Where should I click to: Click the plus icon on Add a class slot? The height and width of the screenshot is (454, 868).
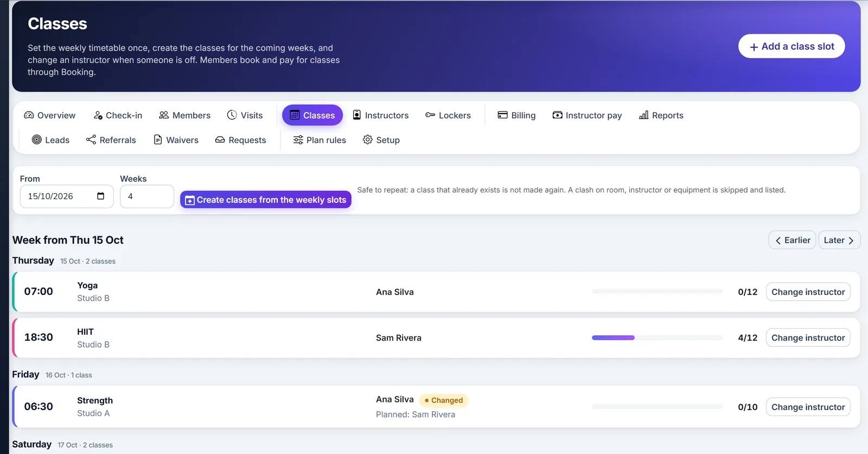tap(754, 47)
